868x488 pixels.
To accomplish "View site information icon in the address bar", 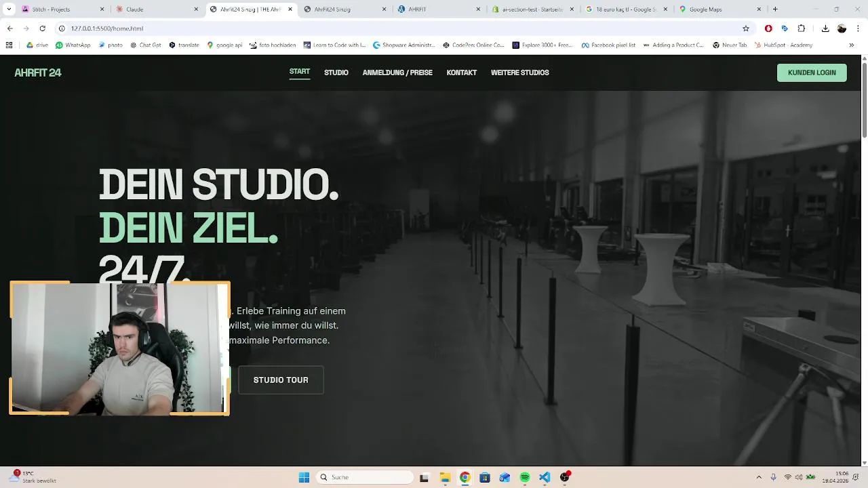I will [62, 28].
